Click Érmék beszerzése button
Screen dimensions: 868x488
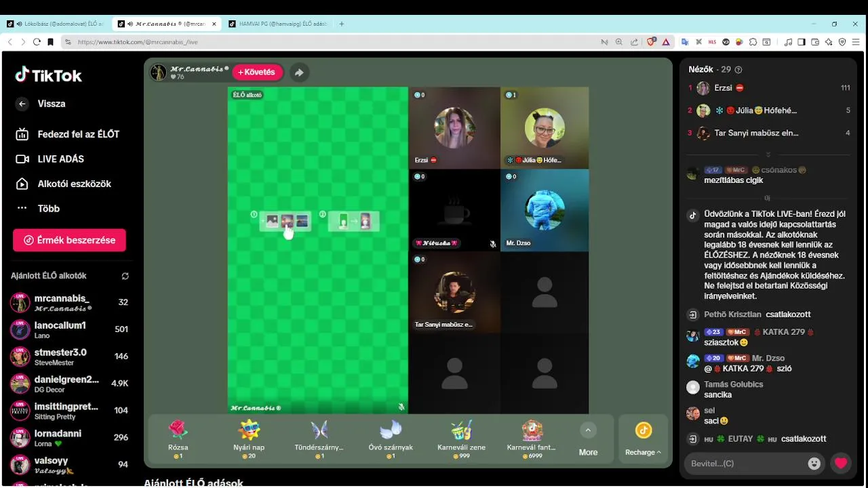coord(69,240)
